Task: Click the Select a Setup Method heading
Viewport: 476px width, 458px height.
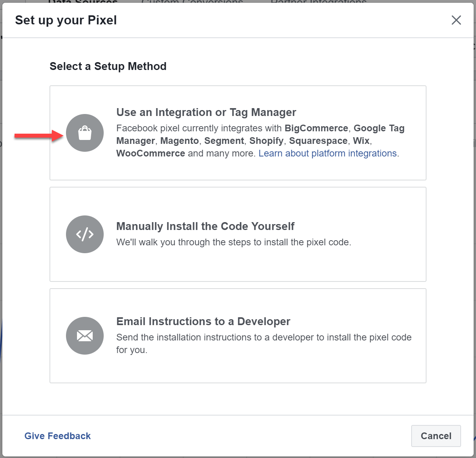Action: pyautogui.click(x=108, y=66)
